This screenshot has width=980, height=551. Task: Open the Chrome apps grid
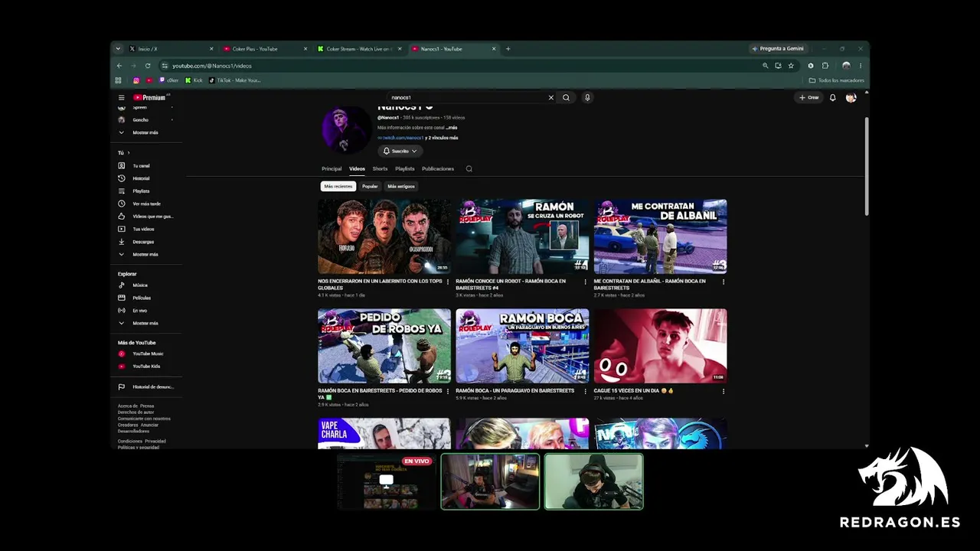click(x=118, y=80)
